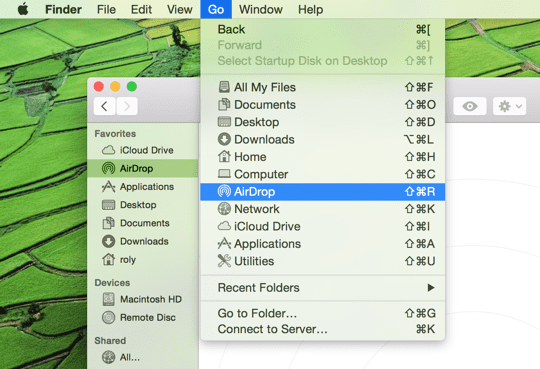540x369 pixels.
Task: Open the gear Action dropdown
Action: pyautogui.click(x=510, y=106)
